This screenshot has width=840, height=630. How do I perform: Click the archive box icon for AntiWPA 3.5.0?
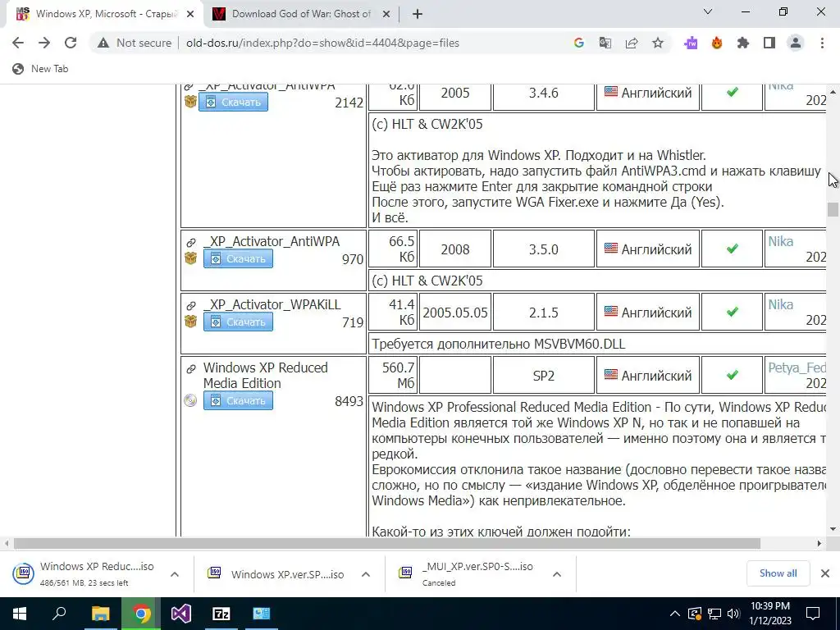190,258
